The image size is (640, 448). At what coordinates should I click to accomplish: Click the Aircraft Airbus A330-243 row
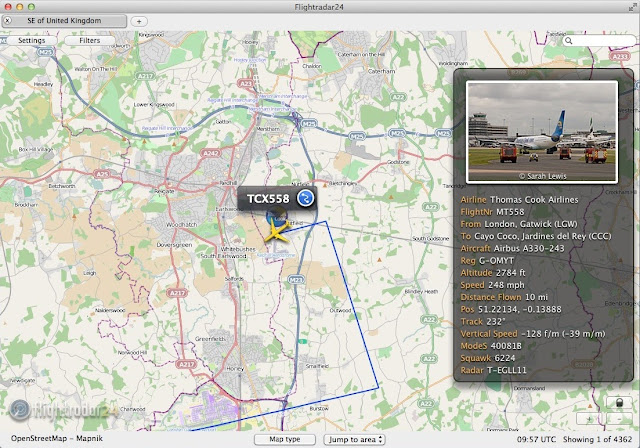coord(512,248)
